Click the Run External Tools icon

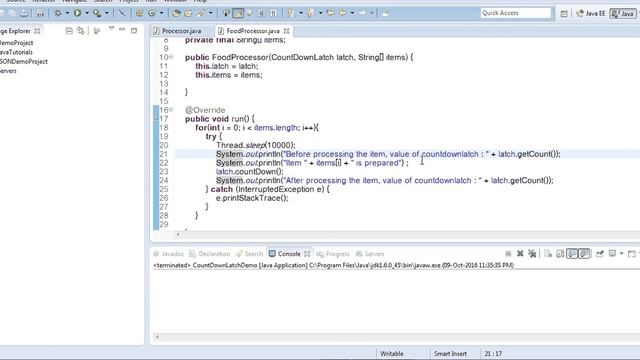tap(97, 13)
